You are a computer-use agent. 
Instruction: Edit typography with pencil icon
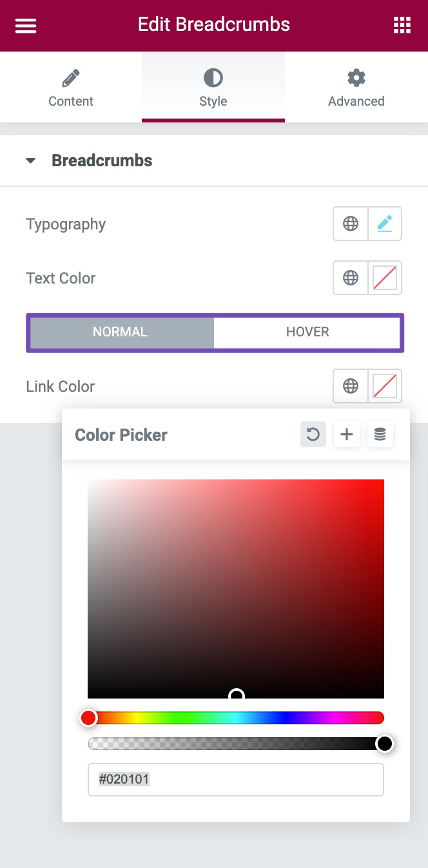[385, 224]
